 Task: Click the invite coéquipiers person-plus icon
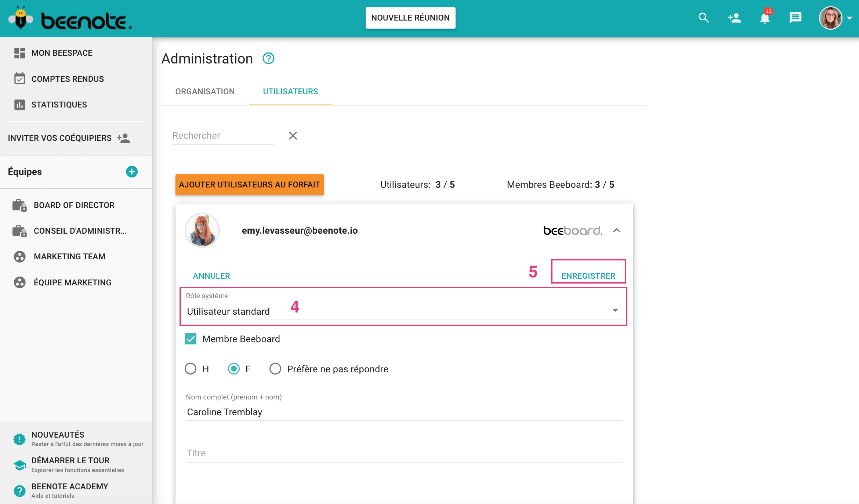(x=124, y=138)
